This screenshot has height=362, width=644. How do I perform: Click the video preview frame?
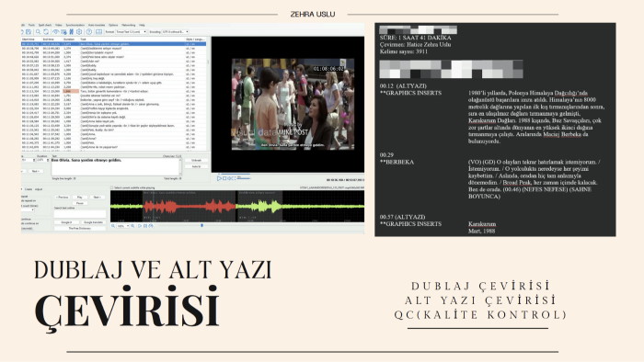(x=293, y=104)
